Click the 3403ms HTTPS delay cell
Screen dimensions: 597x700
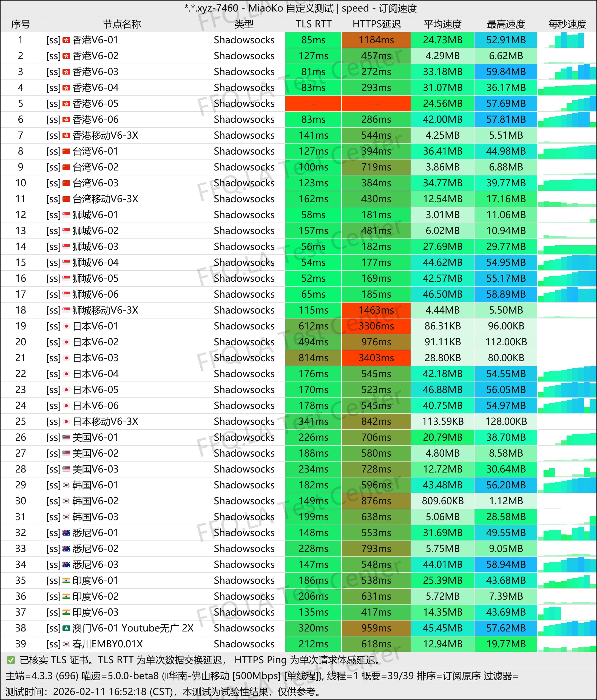coord(376,358)
